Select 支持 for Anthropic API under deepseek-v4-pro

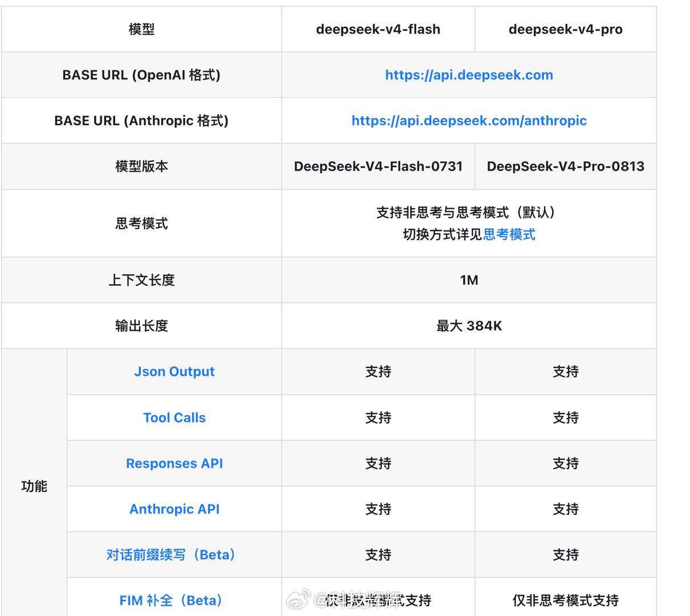coord(565,509)
